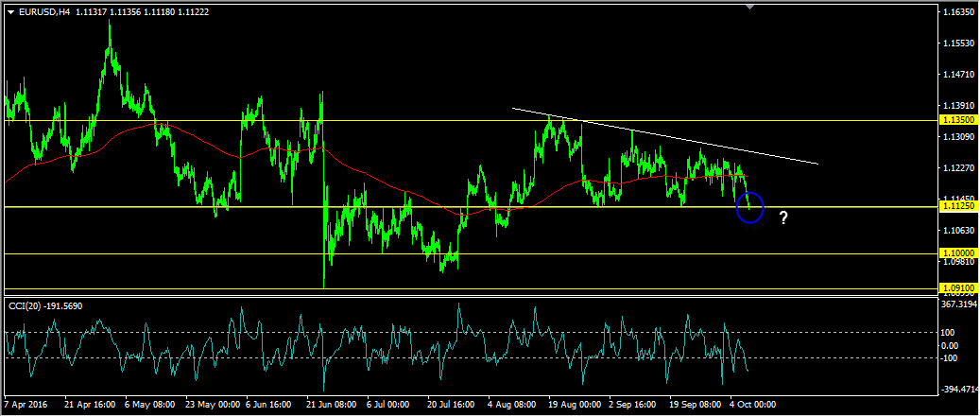
Task: Select the yellow 1.10000 price level label
Action: point(958,253)
